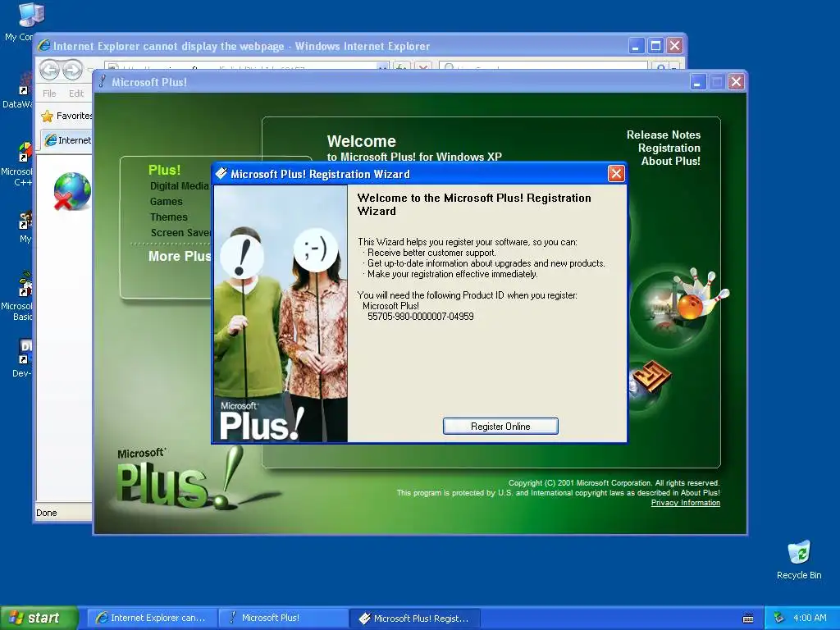Click the Product ID 55705-980-0000007-04959 text
Screen dimensions: 840x630
click(421, 317)
